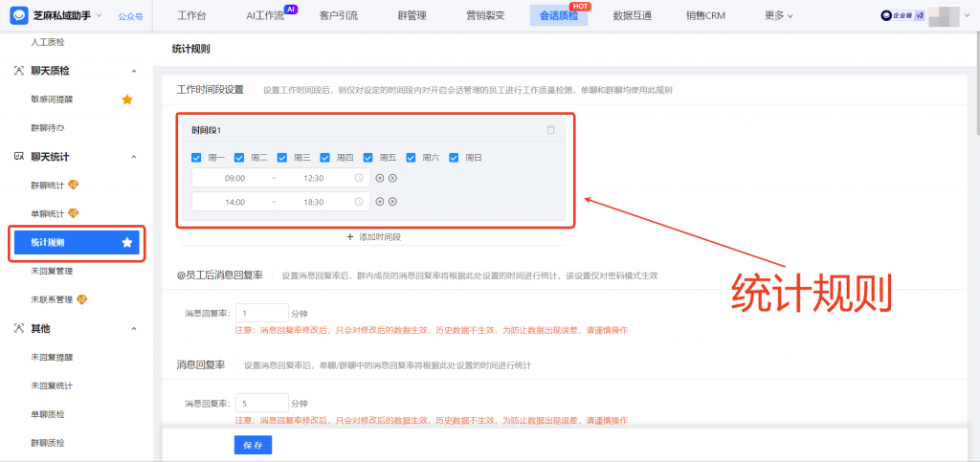Viewport: 980px width, 462px height.
Task: Collapse the 聊天质检 sidebar section
Action: [x=134, y=71]
